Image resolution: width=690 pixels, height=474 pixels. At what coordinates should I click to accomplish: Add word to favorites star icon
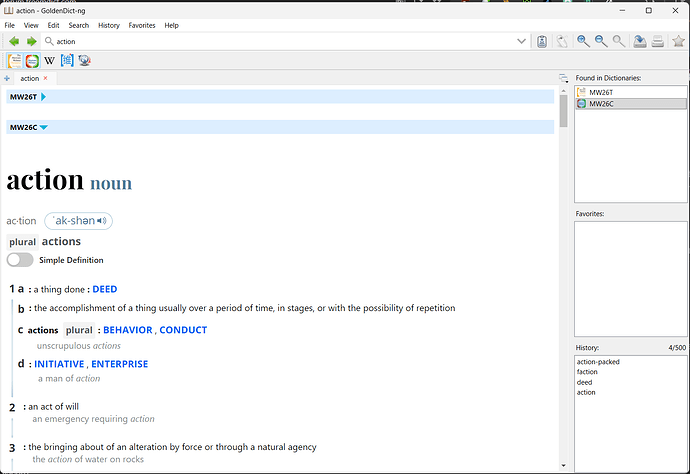679,41
